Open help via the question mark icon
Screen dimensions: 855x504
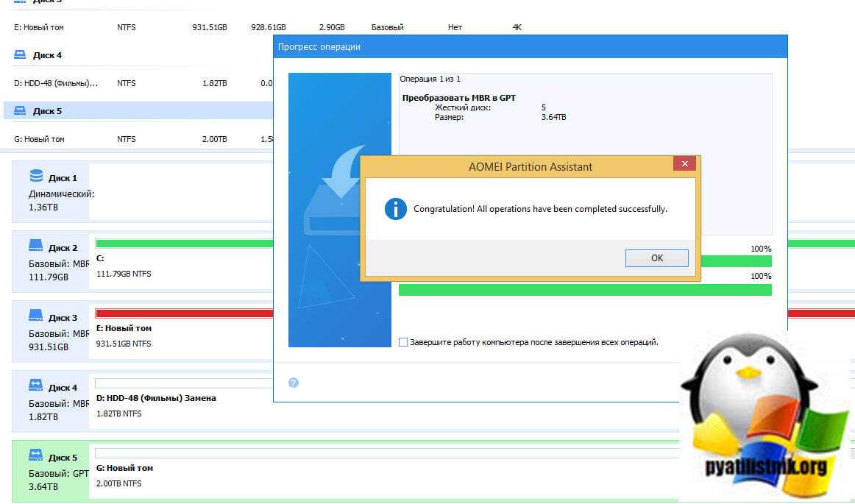pyautogui.click(x=294, y=383)
